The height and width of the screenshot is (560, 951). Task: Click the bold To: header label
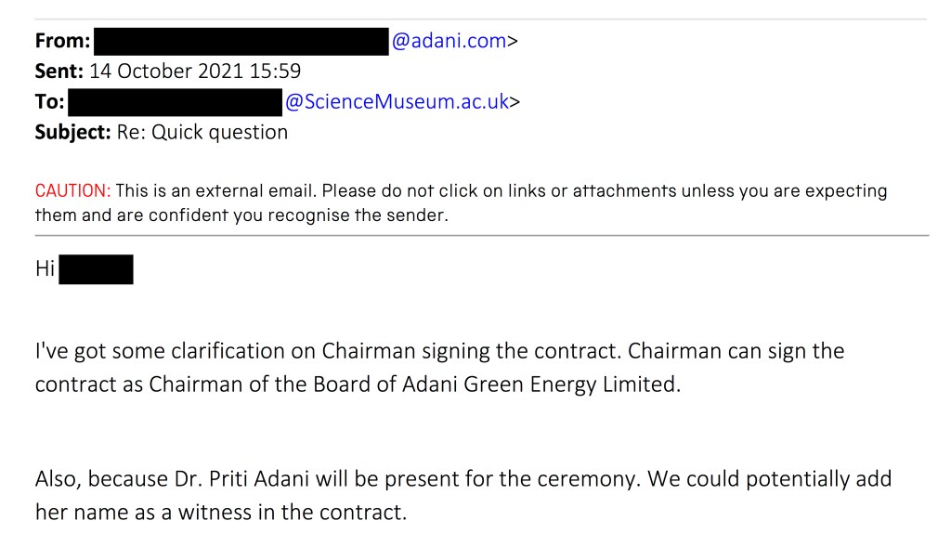tap(49, 102)
